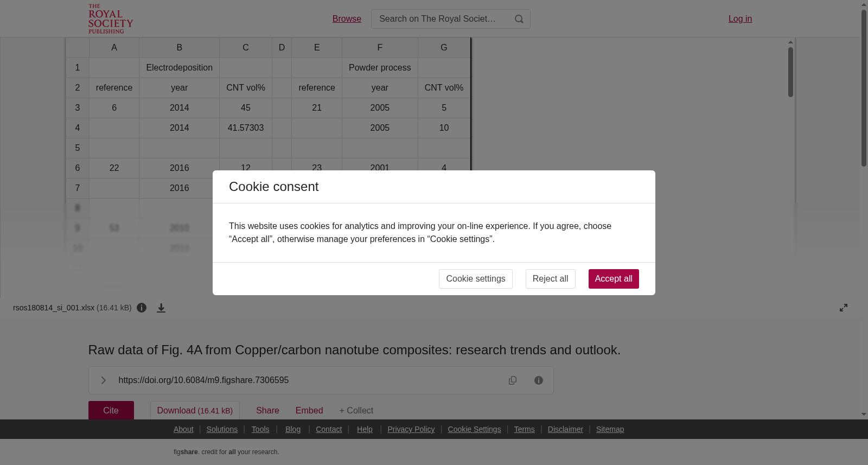The image size is (868, 465).
Task: Open Cookie settings in the consent dialog
Action: 476,279
